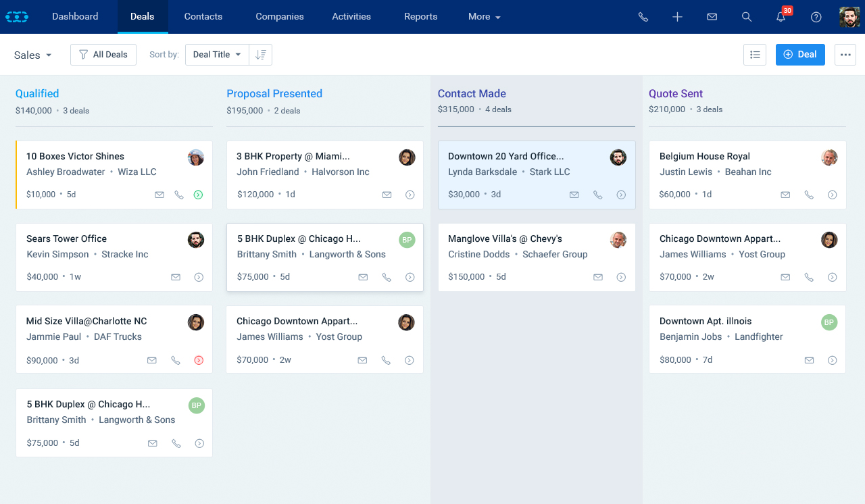Expand the Sales pipeline dropdown
This screenshot has width=865, height=504.
click(x=33, y=55)
